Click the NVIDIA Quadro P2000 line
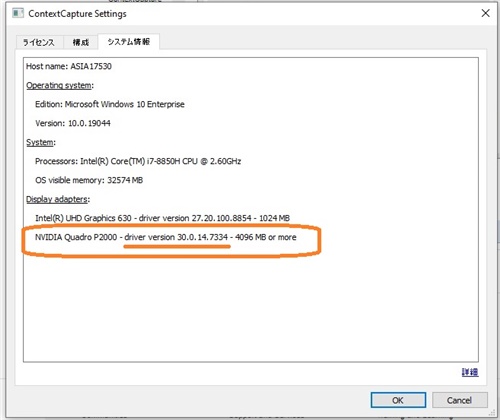 (166, 237)
